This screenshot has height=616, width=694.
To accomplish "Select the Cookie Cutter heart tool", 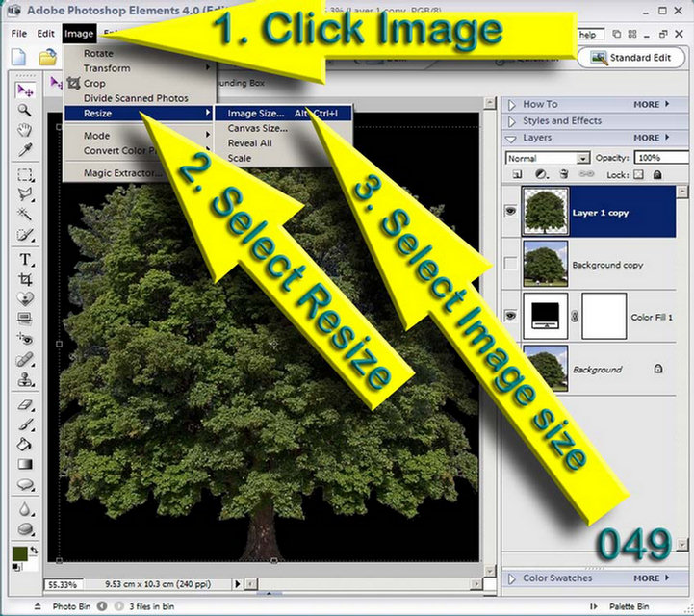I will (25, 298).
